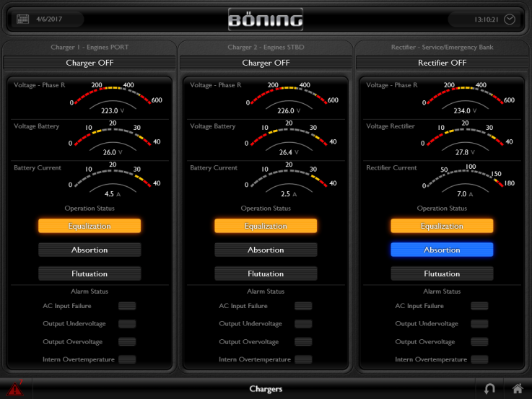Click the 26.0 V battery reading

(113, 152)
